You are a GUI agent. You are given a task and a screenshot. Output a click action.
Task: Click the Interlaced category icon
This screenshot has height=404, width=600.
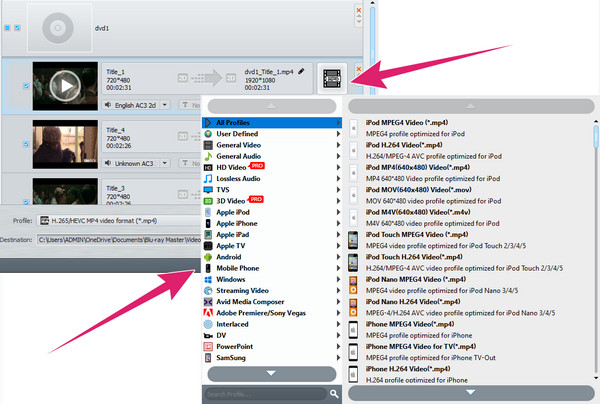click(x=208, y=324)
